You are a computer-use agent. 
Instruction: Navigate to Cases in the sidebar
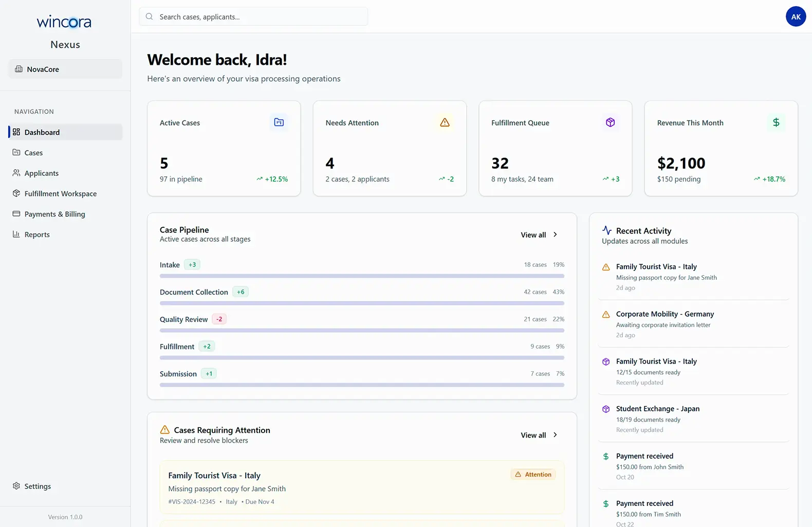33,153
